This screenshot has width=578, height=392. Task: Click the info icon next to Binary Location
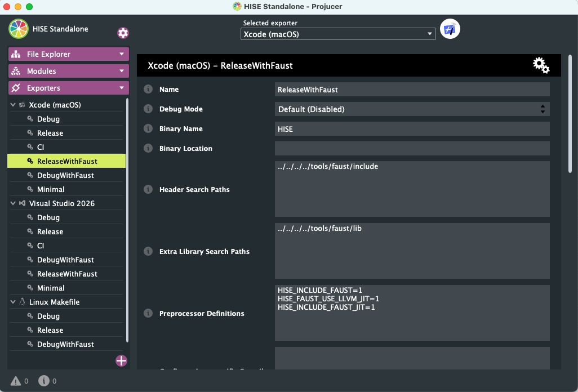(x=148, y=148)
